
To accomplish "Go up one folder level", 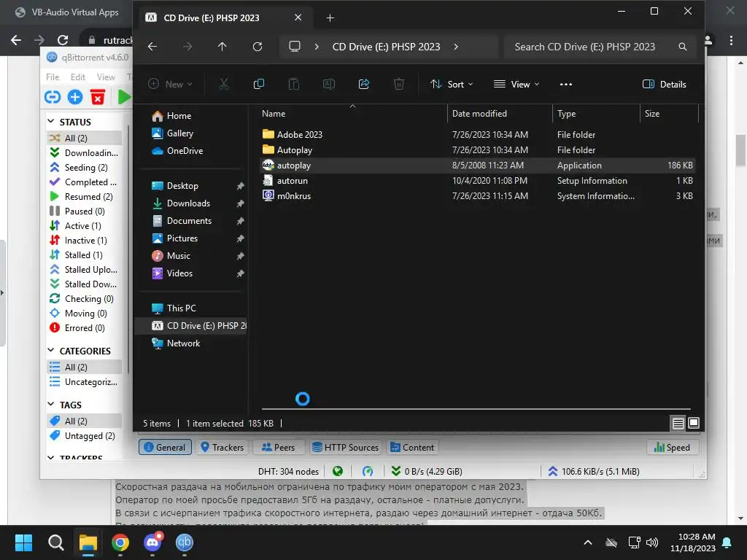I will pos(222,47).
